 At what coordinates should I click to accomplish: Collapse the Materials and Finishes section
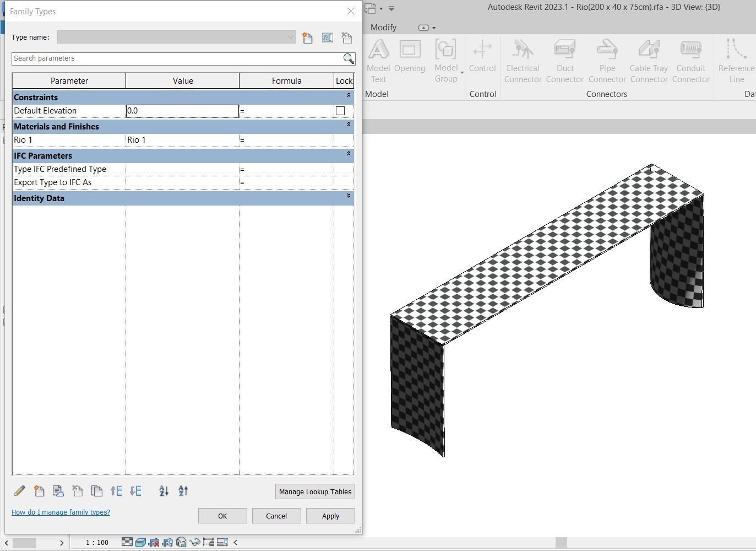tap(349, 125)
